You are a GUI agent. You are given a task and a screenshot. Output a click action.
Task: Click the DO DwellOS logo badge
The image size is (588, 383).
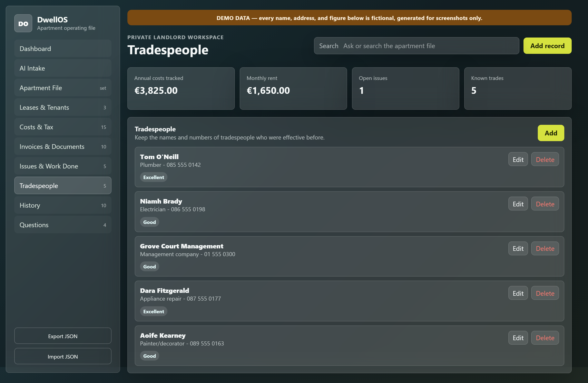pos(23,23)
